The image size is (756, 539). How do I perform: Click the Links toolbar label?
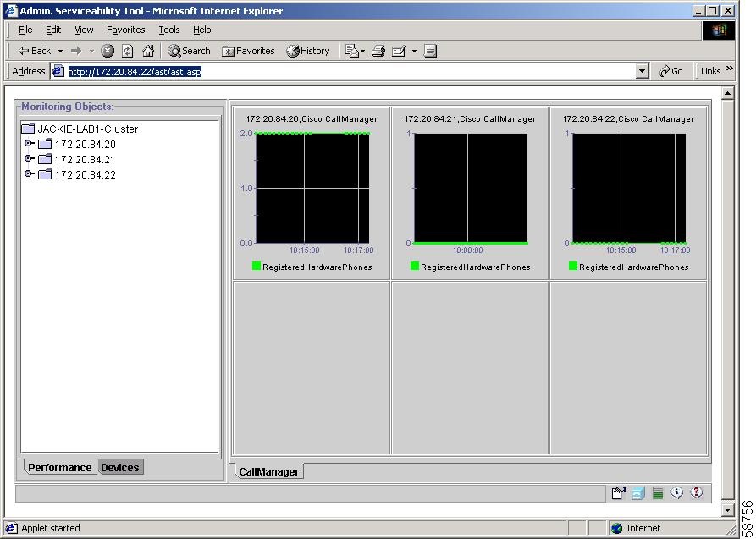pos(710,71)
